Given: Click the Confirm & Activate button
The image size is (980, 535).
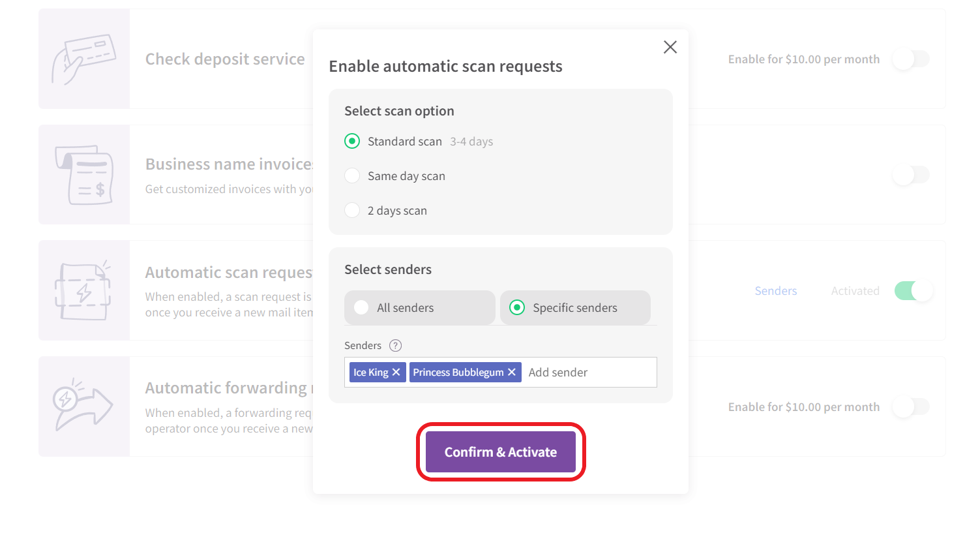Looking at the screenshot, I should 501,452.
